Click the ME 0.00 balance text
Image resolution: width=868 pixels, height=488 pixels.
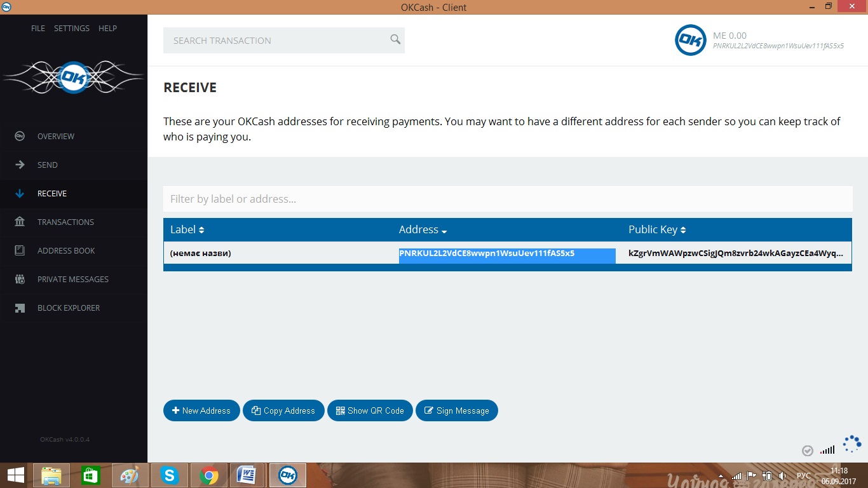click(729, 36)
